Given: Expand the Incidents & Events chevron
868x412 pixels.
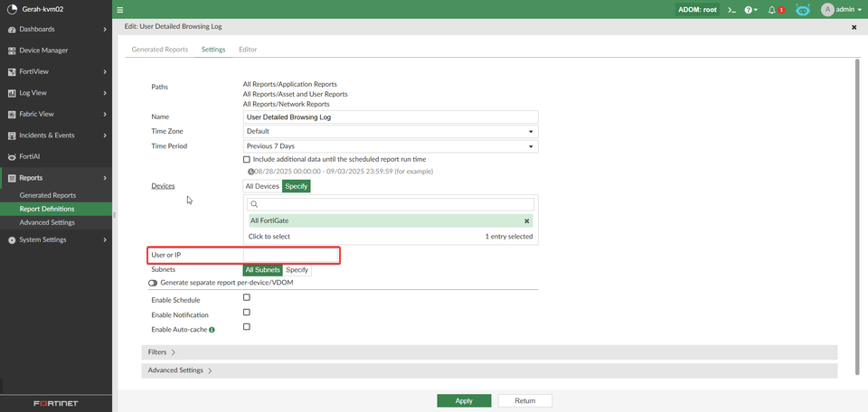Looking at the screenshot, I should click(105, 136).
